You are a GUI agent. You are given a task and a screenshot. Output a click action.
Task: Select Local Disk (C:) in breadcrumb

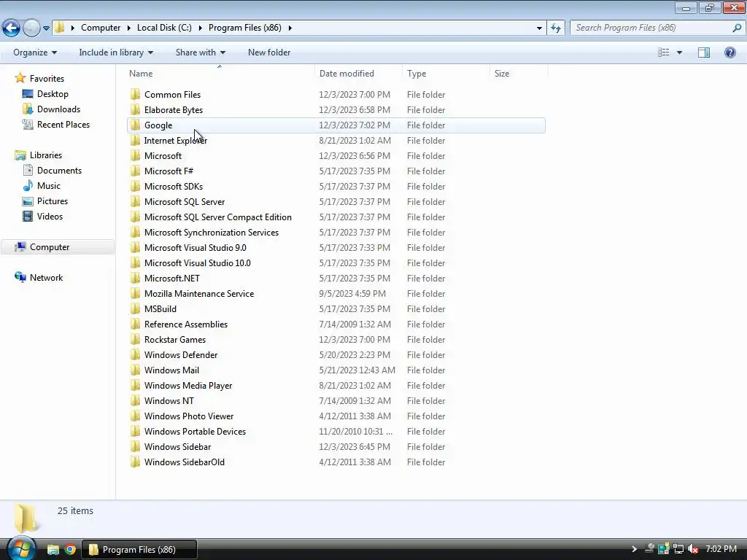pyautogui.click(x=164, y=28)
